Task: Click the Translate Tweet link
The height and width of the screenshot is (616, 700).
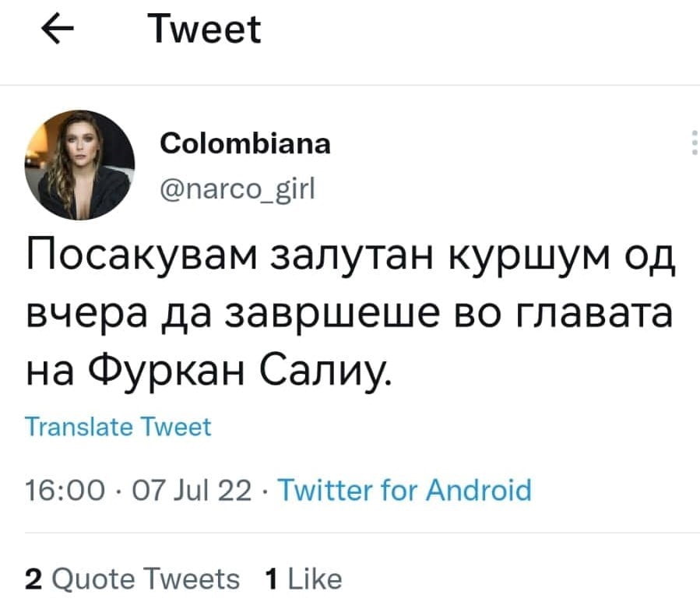Action: 118,428
